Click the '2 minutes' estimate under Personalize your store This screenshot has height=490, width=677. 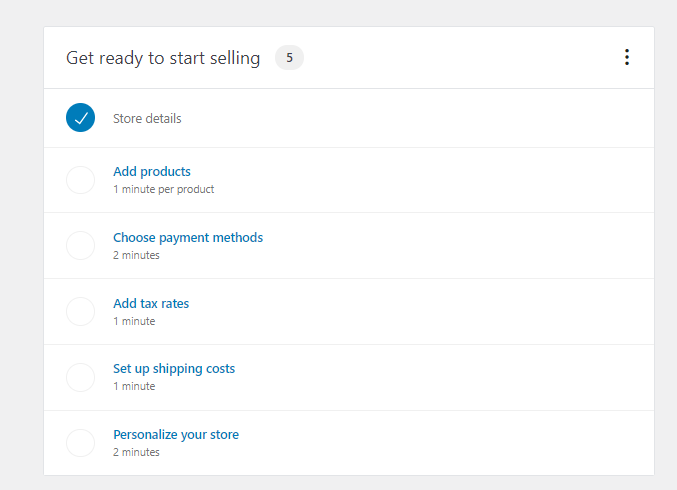136,452
